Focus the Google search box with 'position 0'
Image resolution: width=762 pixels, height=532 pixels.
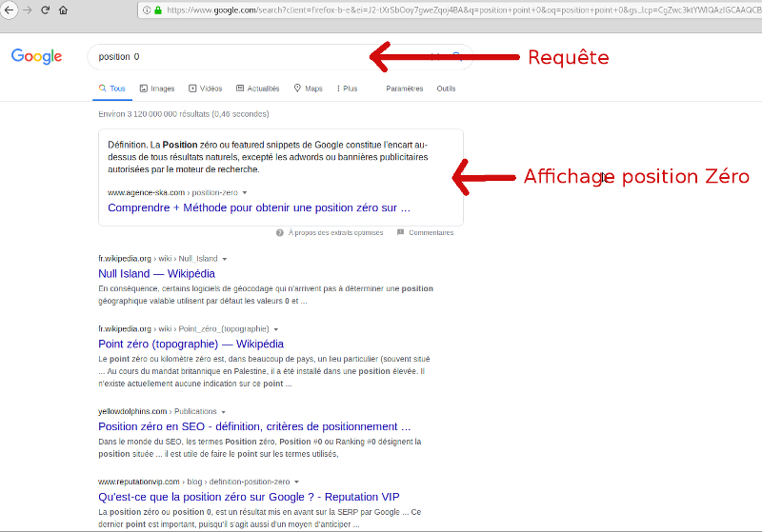point(279,57)
